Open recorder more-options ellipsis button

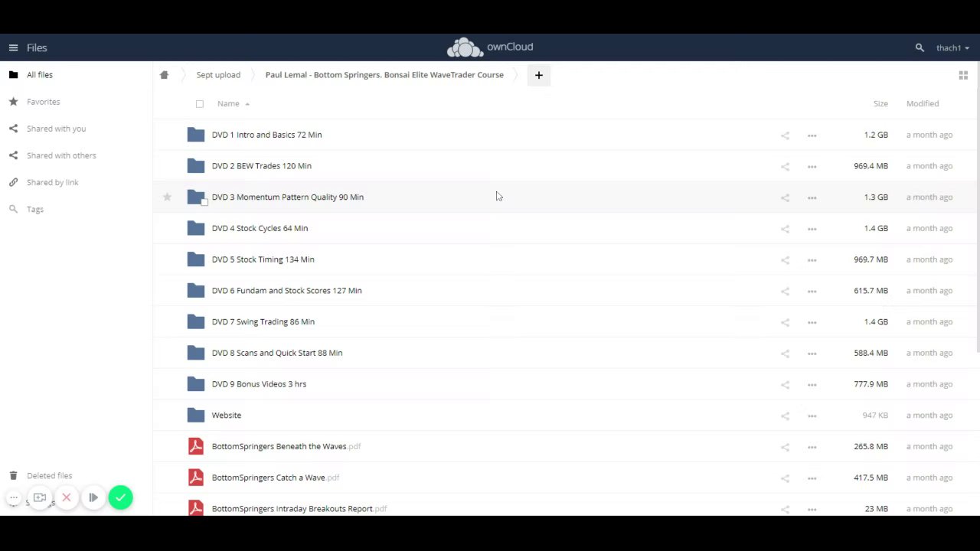(x=14, y=497)
